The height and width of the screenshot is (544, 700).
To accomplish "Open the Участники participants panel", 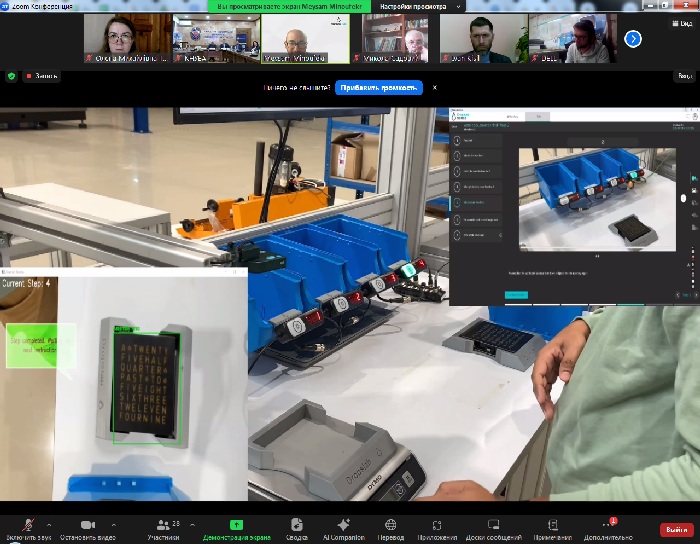I will (161, 524).
